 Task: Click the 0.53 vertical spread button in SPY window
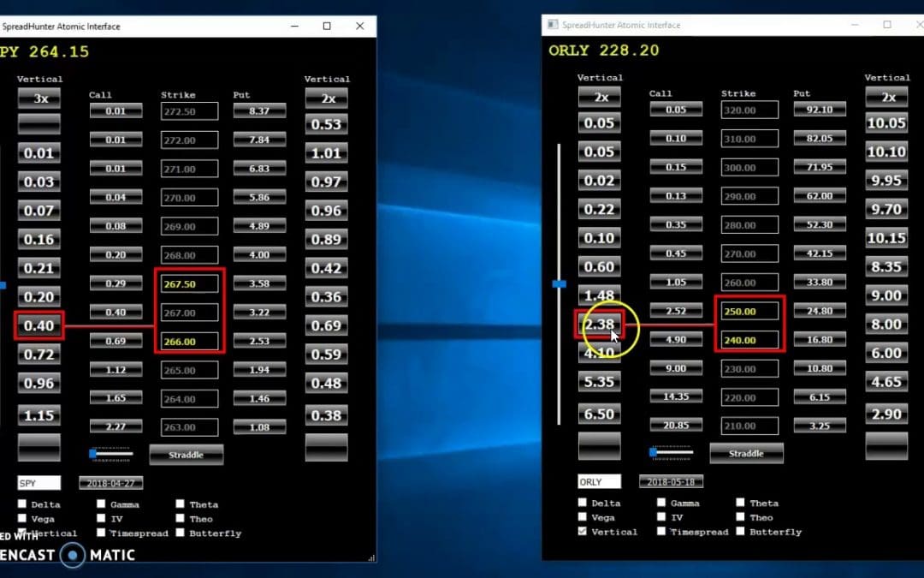327,124
